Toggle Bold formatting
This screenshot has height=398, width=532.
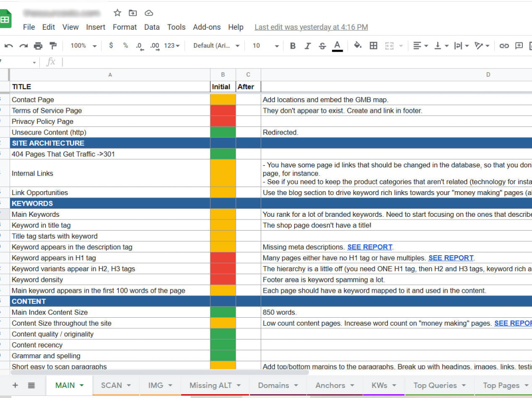click(293, 46)
